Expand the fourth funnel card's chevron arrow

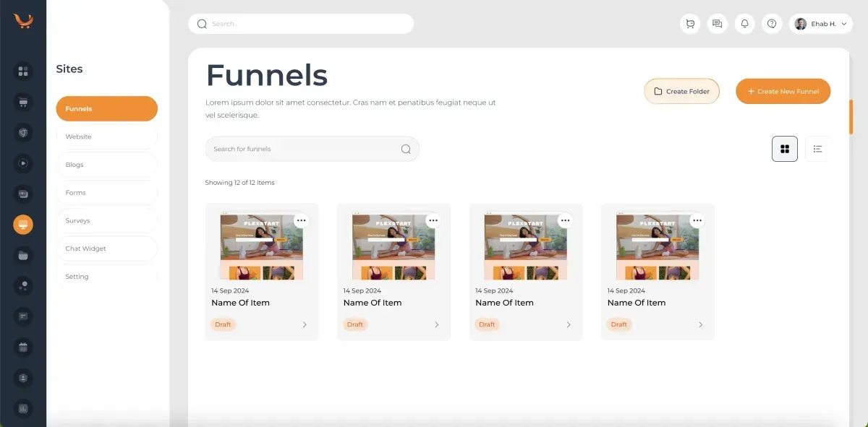[700, 325]
